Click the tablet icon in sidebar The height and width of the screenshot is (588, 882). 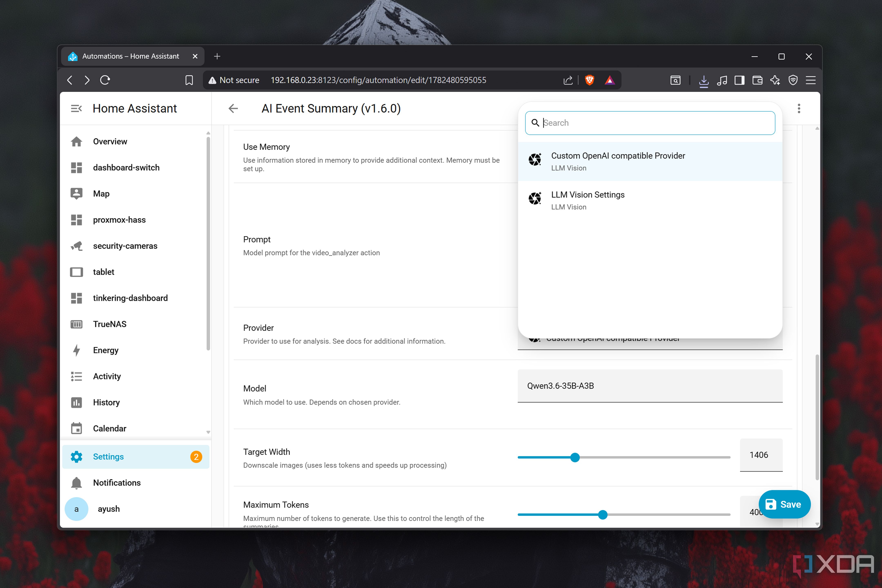[x=77, y=272]
